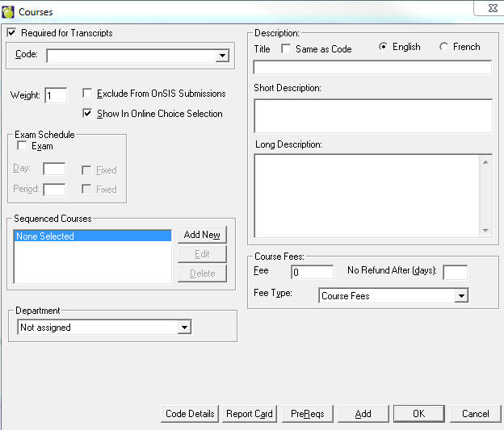Open the Code dropdown list
Image resolution: width=504 pixels, height=430 pixels.
click(x=221, y=56)
